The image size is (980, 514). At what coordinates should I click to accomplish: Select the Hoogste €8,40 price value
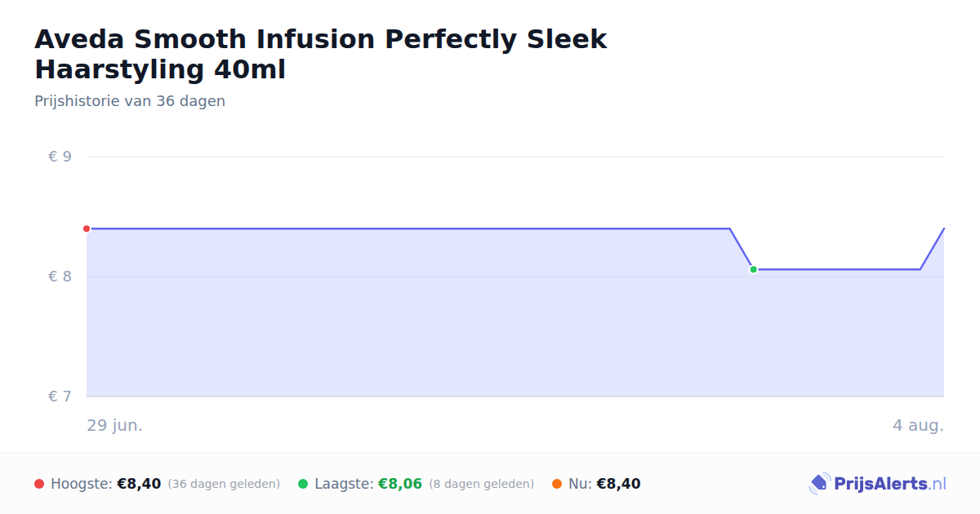(139, 484)
